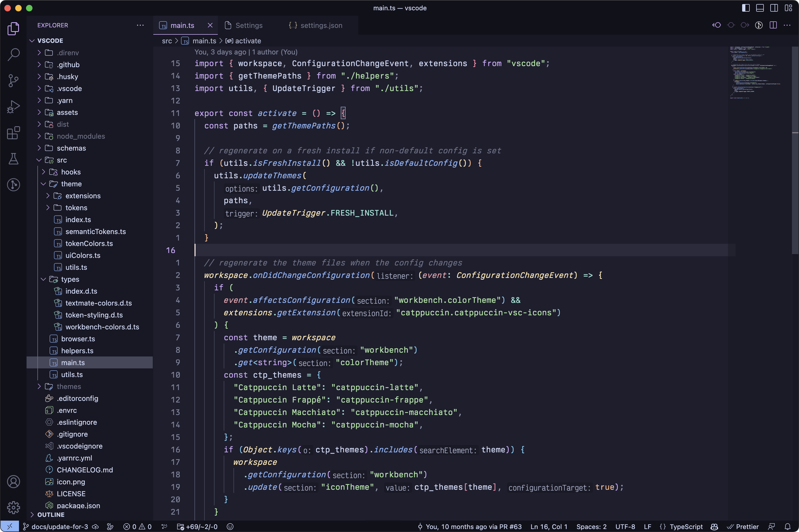Click the split editor right icon
799x532 pixels.
click(x=773, y=25)
